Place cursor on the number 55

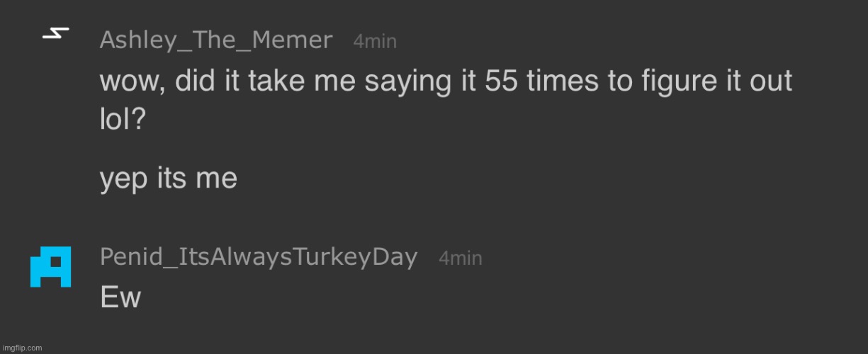[x=501, y=82]
